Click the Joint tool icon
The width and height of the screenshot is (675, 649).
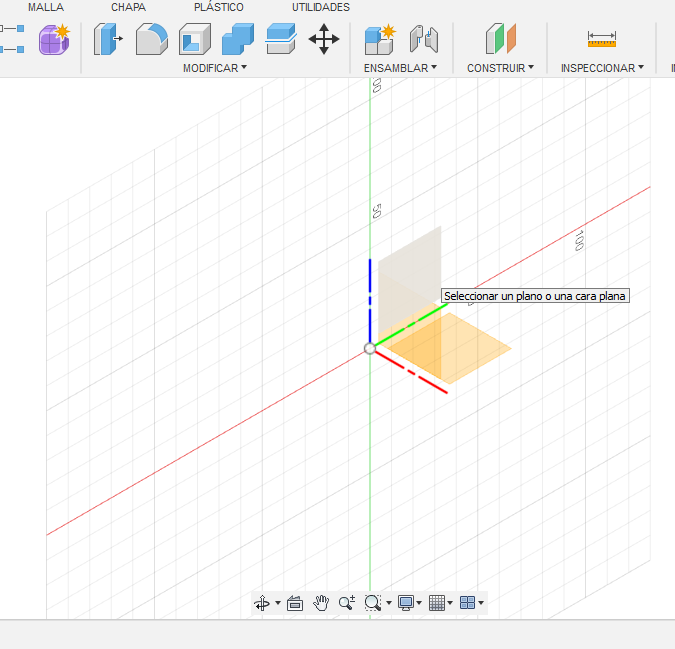click(424, 39)
